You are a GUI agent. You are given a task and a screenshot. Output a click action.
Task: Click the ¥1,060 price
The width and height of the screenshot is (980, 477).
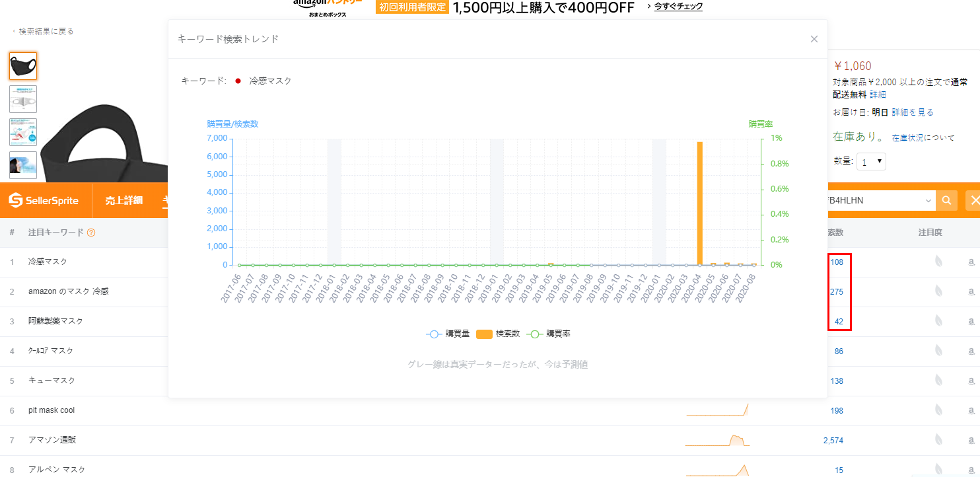(853, 66)
